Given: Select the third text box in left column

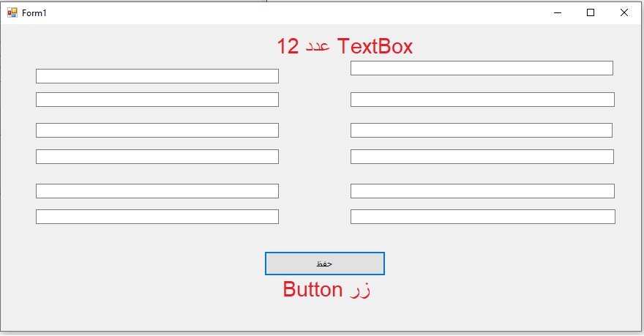Looking at the screenshot, I should 157,130.
